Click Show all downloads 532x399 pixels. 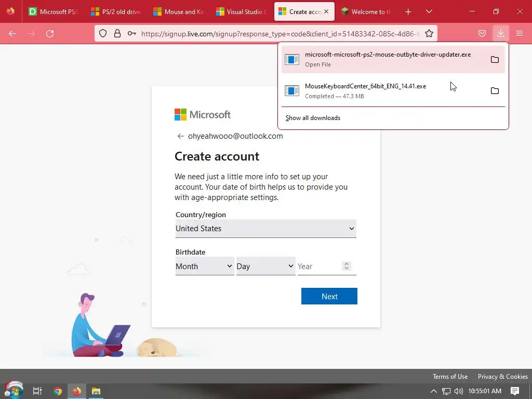pos(313,118)
